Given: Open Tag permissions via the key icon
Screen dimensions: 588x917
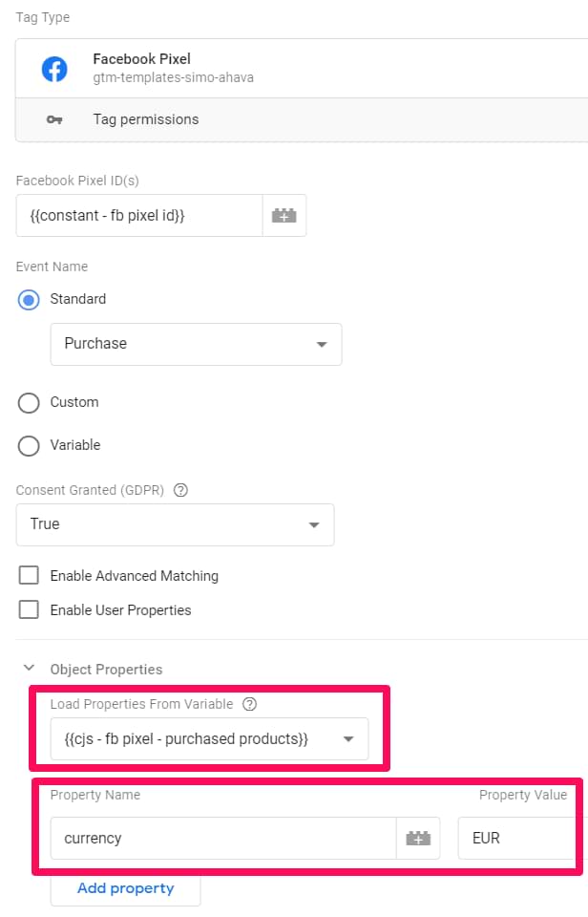Looking at the screenshot, I should [x=54, y=119].
